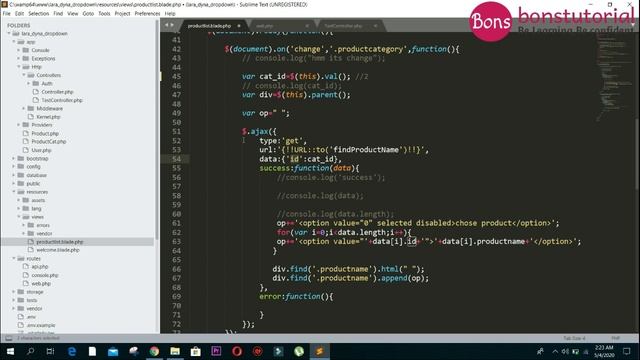Image resolution: width=640 pixels, height=360 pixels.
Task: Open the Goto menu
Action: (88, 13)
